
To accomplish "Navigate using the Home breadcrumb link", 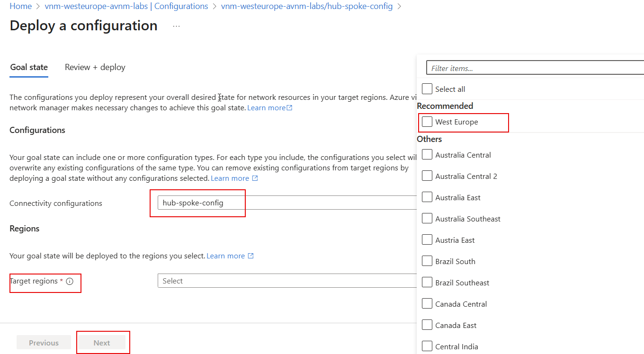I will pyautogui.click(x=20, y=6).
